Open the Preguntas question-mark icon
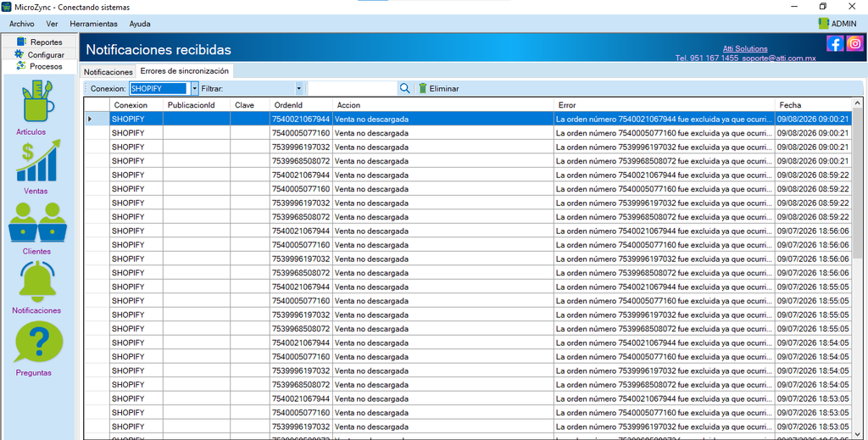Viewport: 868px width, 440px height. pyautogui.click(x=38, y=342)
